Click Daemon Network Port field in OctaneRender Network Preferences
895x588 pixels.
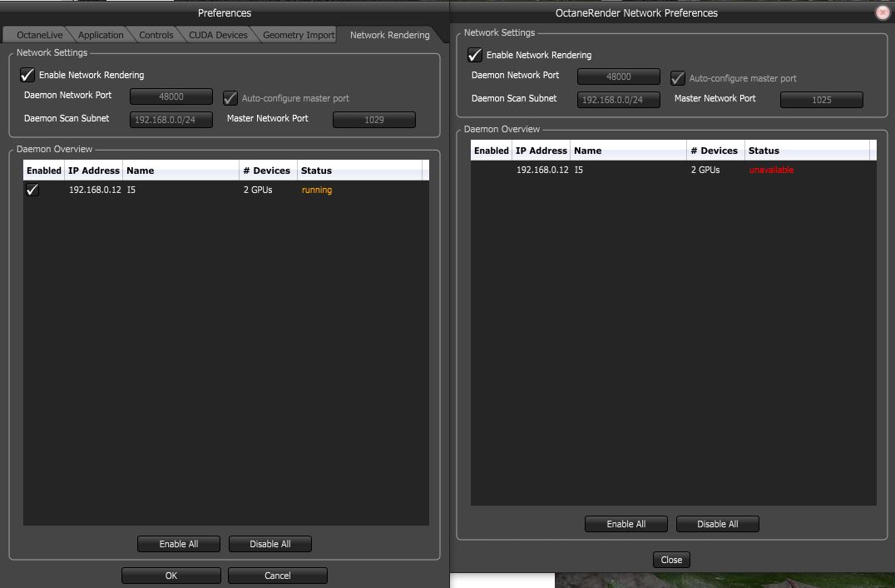click(619, 77)
